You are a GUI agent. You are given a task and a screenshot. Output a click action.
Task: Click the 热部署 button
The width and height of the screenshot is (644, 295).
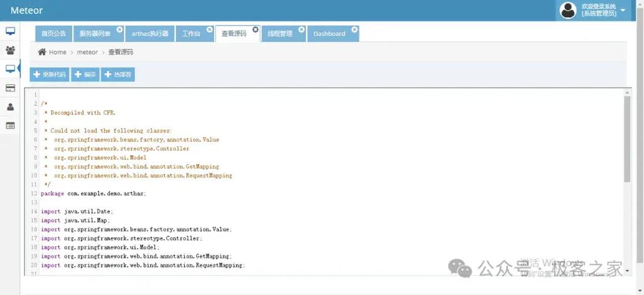click(118, 75)
